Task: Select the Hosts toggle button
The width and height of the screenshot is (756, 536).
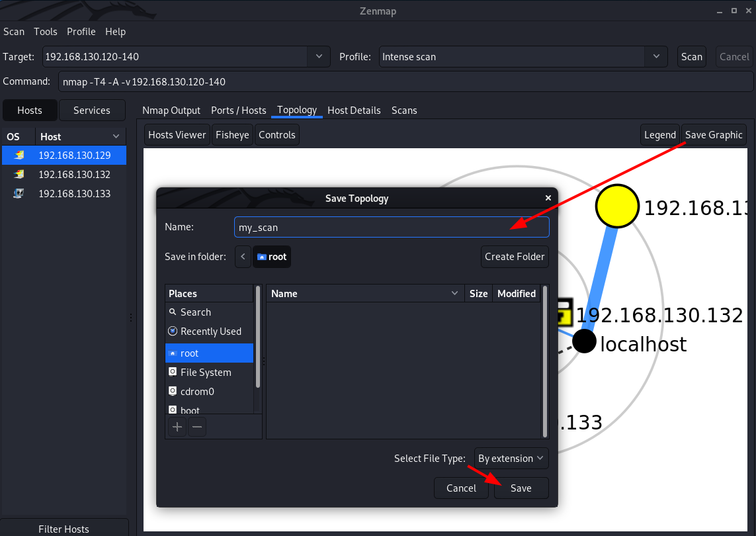Action: tap(30, 111)
